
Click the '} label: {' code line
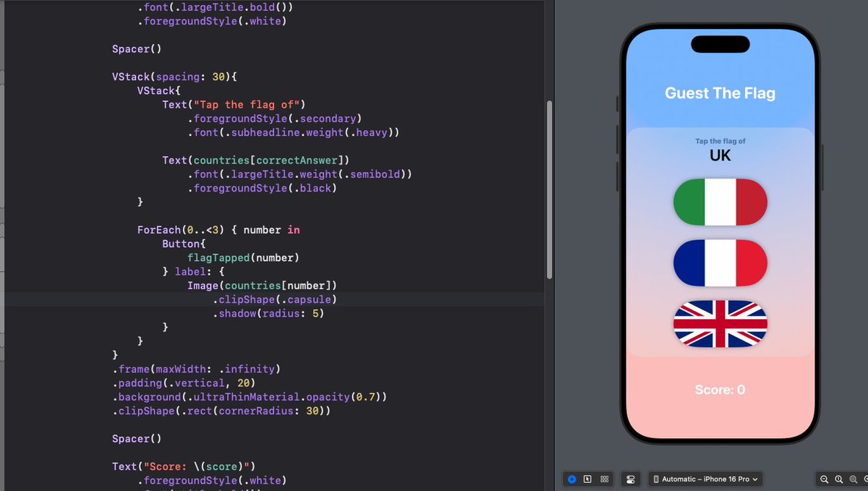[x=193, y=271]
